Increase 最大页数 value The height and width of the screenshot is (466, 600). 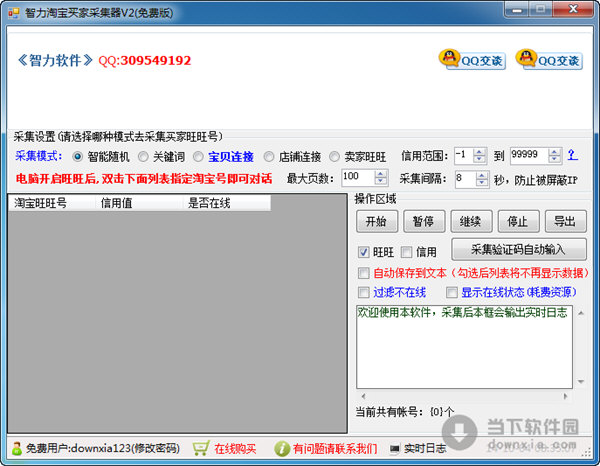tap(380, 174)
